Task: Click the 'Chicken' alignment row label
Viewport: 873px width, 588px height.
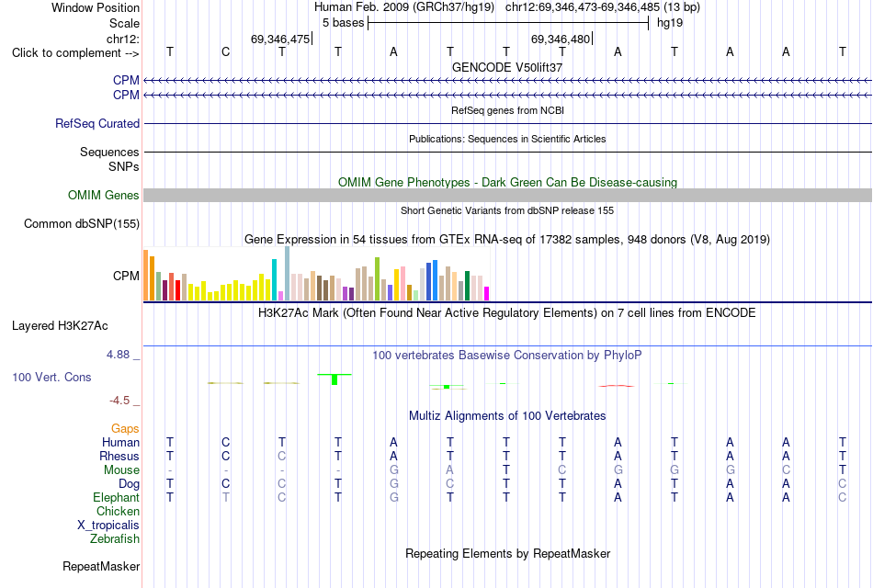Action: coord(118,511)
